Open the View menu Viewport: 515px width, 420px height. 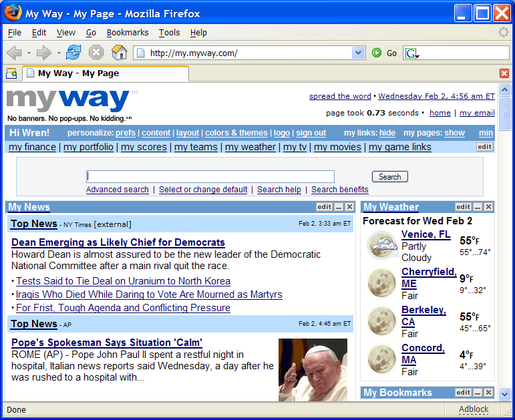pos(65,33)
